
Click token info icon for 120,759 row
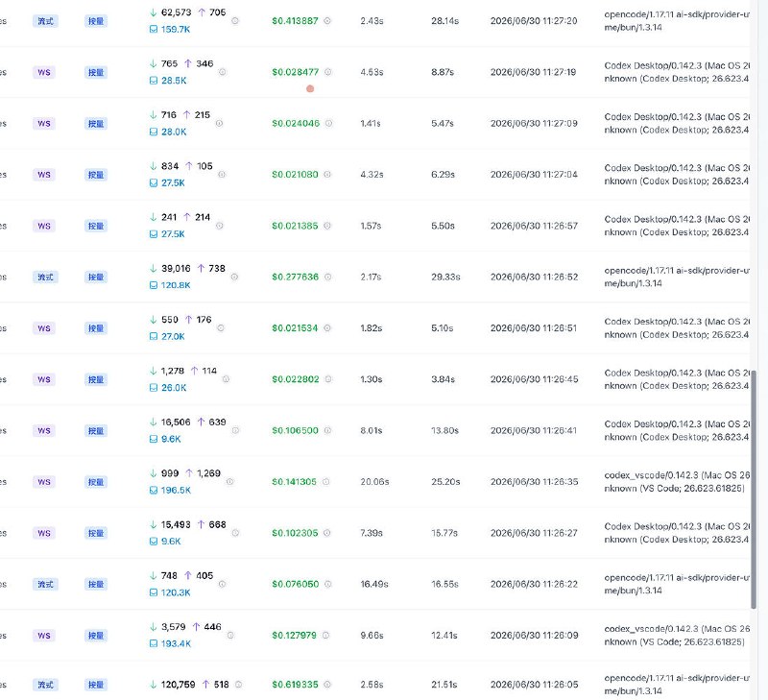click(238, 685)
